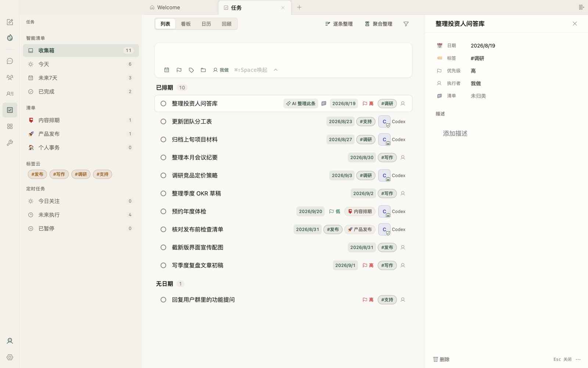Screen dimensions: 588x368
Task: Check off 归档上旬项目材料 task
Action: (x=163, y=139)
